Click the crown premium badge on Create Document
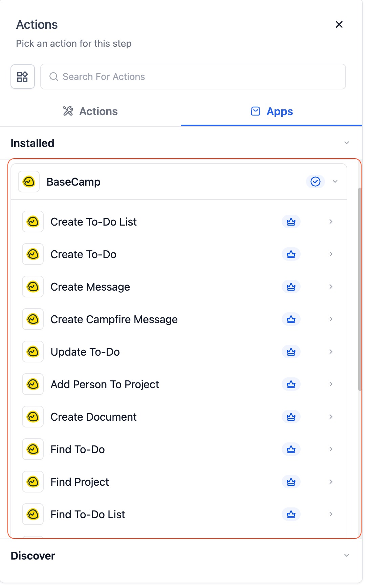 coord(291,417)
